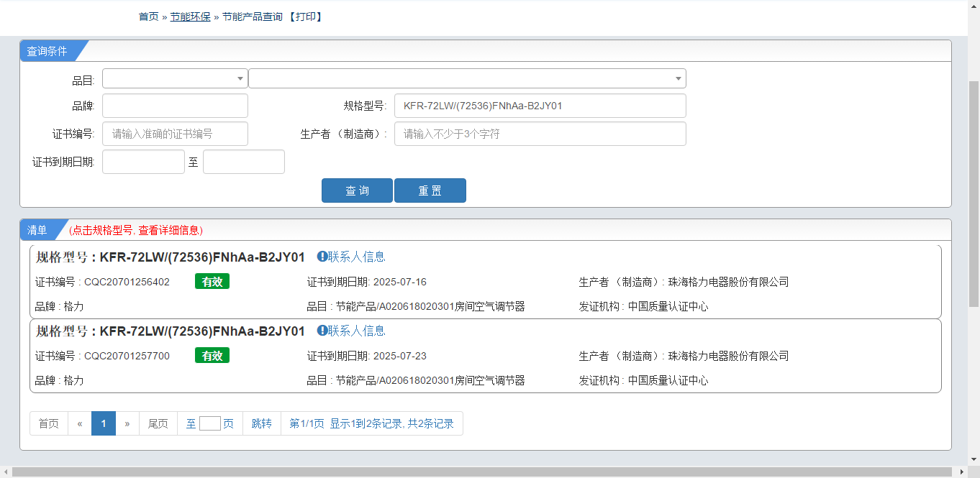Viewport: 980px width, 478px height.
Task: Click scroll down arrow on vertical scrollbar
Action: click(974, 459)
